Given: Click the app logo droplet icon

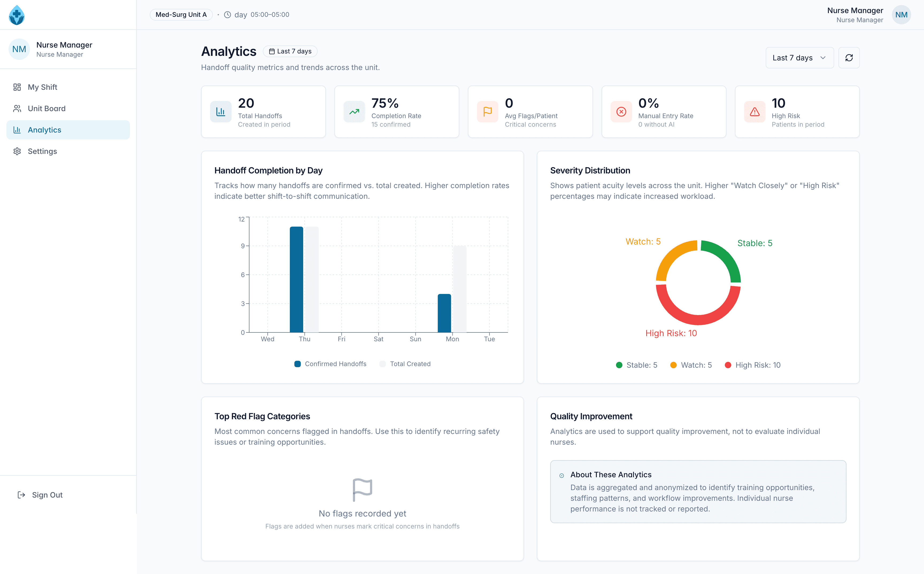Looking at the screenshot, I should point(17,15).
